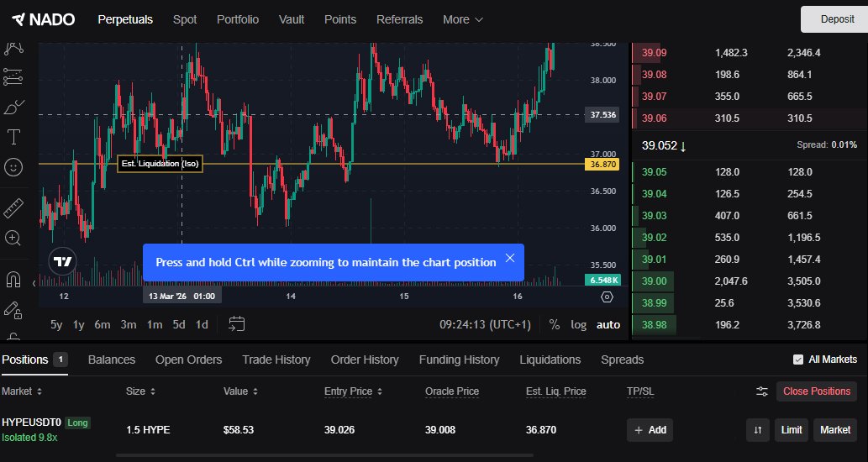Sort positions by Market column
The image size is (868, 462).
click(x=22, y=391)
